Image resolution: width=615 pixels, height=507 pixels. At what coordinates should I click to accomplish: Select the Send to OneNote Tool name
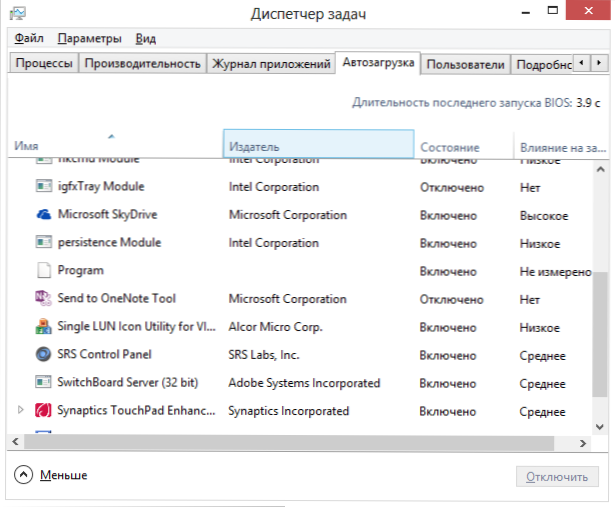(116, 298)
